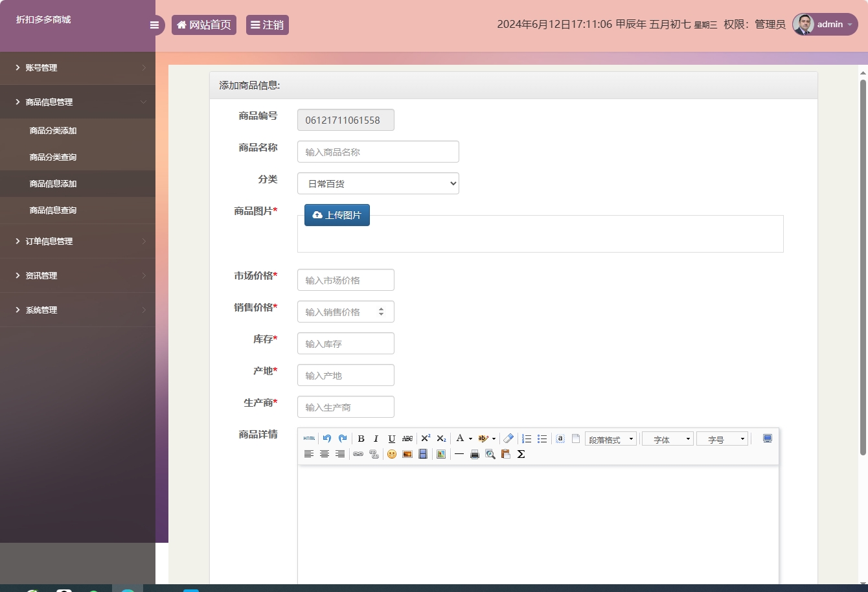This screenshot has width=868, height=592.
Task: Click inside the 商品名称 input field
Action: click(x=378, y=152)
